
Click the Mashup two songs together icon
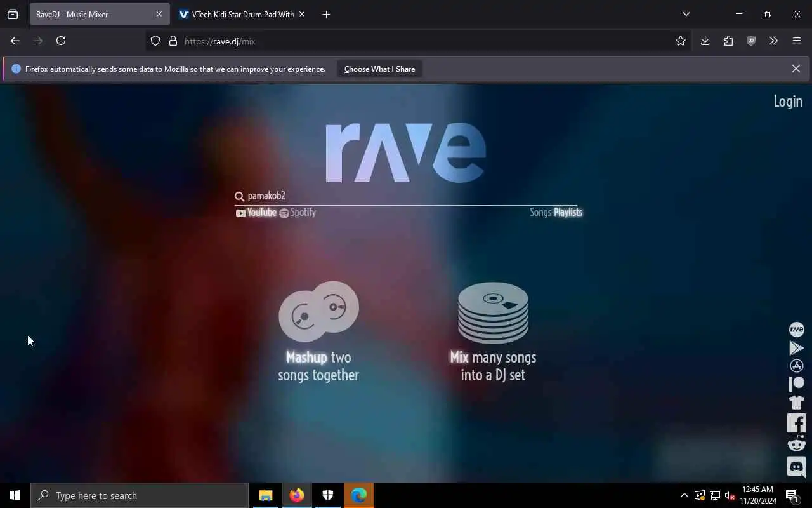coord(318,311)
